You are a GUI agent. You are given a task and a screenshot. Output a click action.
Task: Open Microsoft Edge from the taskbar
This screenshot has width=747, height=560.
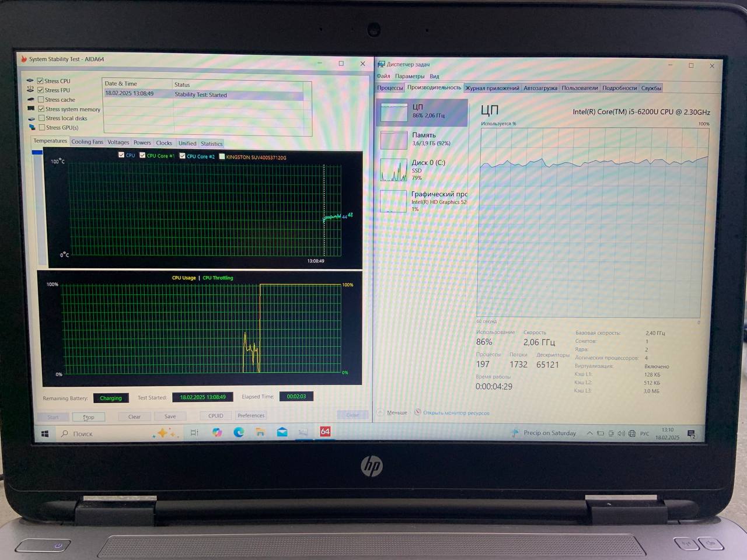[x=239, y=432]
